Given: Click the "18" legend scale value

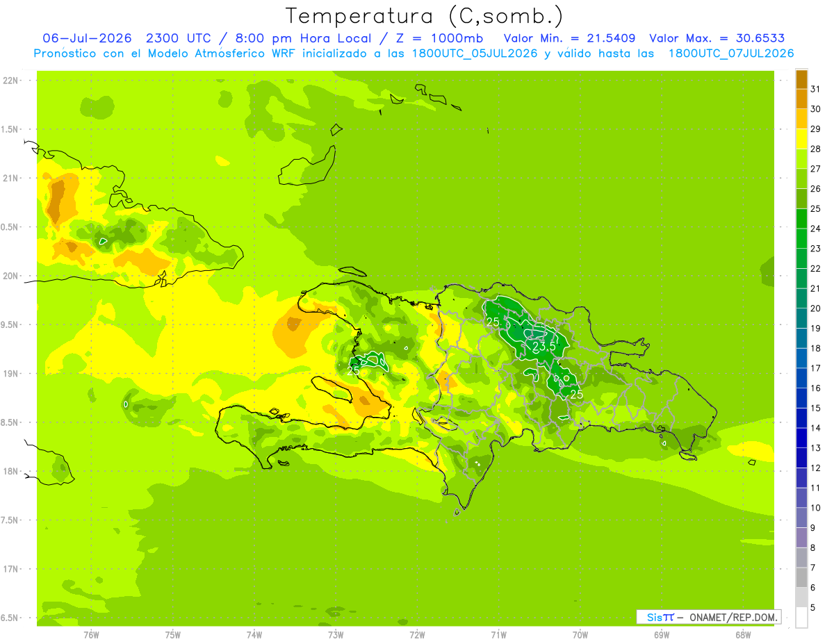Looking at the screenshot, I should 815,348.
